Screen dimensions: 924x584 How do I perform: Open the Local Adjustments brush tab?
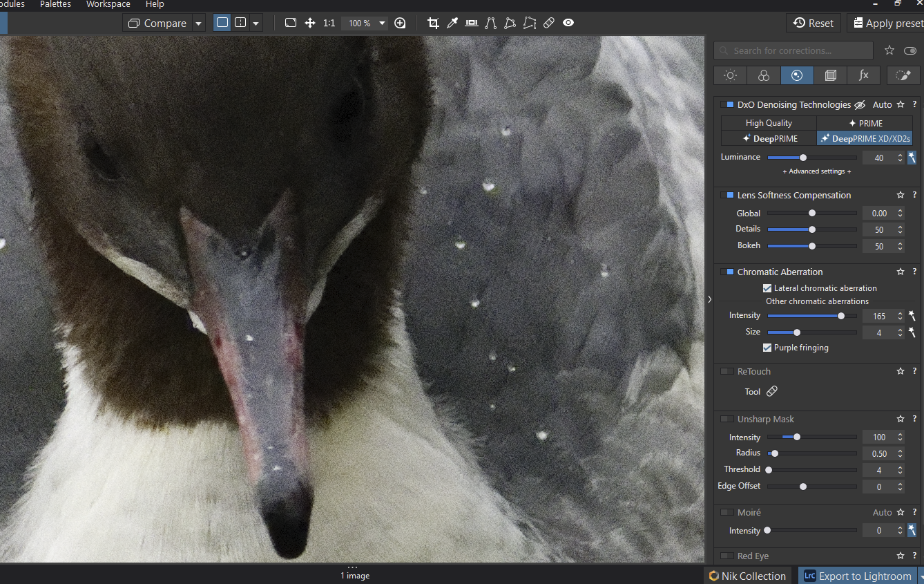(903, 75)
